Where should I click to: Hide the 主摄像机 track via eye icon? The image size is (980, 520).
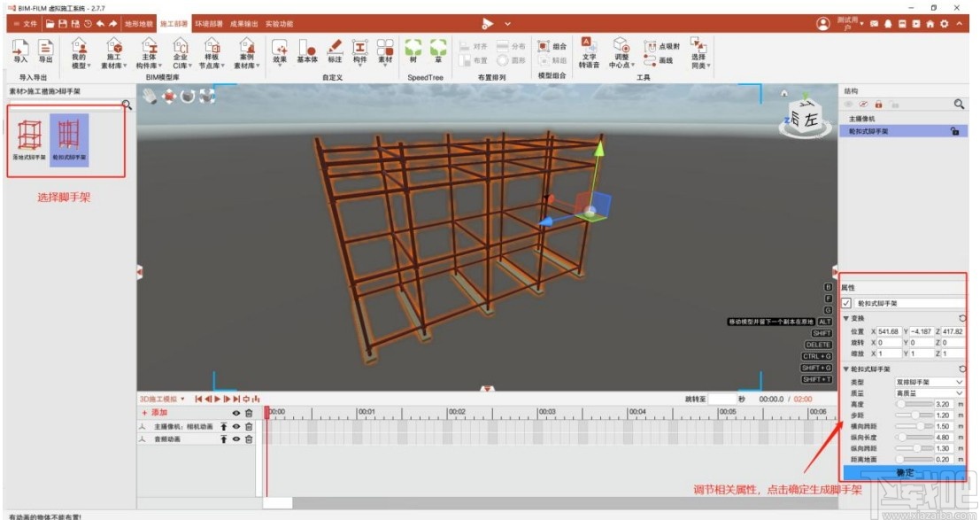pos(235,427)
